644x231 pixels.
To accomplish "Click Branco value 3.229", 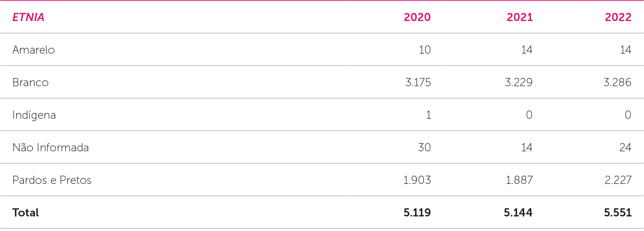I will [519, 82].
